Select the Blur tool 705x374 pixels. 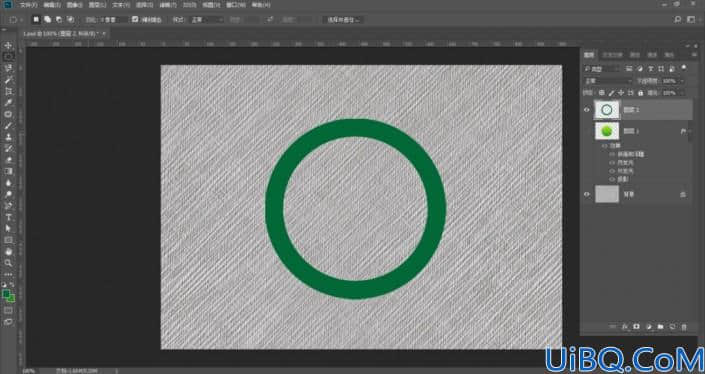click(8, 183)
